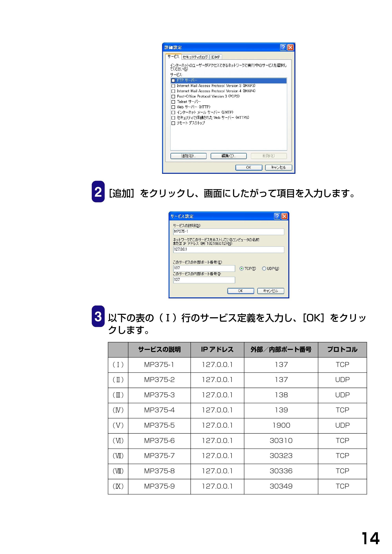Check the FTP サーバー checkbox
392x554 pixels.
point(173,80)
